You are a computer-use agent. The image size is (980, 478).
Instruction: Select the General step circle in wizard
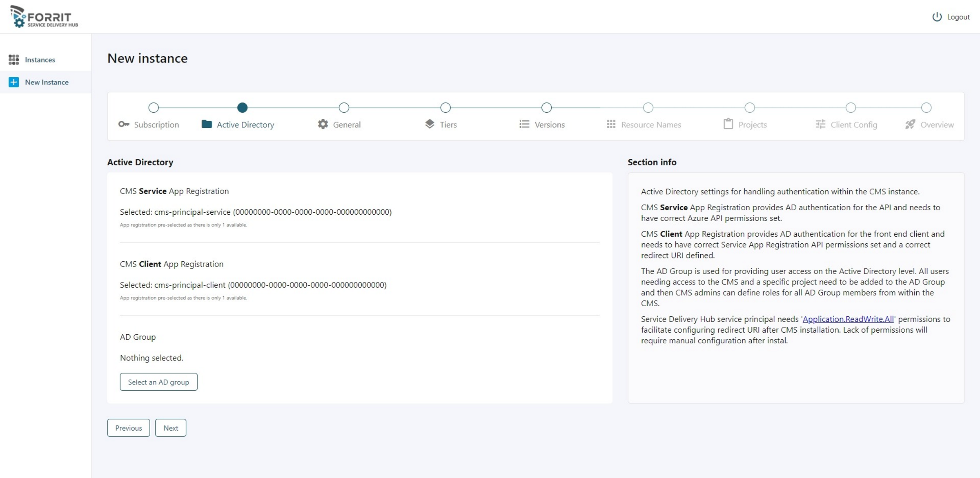344,108
